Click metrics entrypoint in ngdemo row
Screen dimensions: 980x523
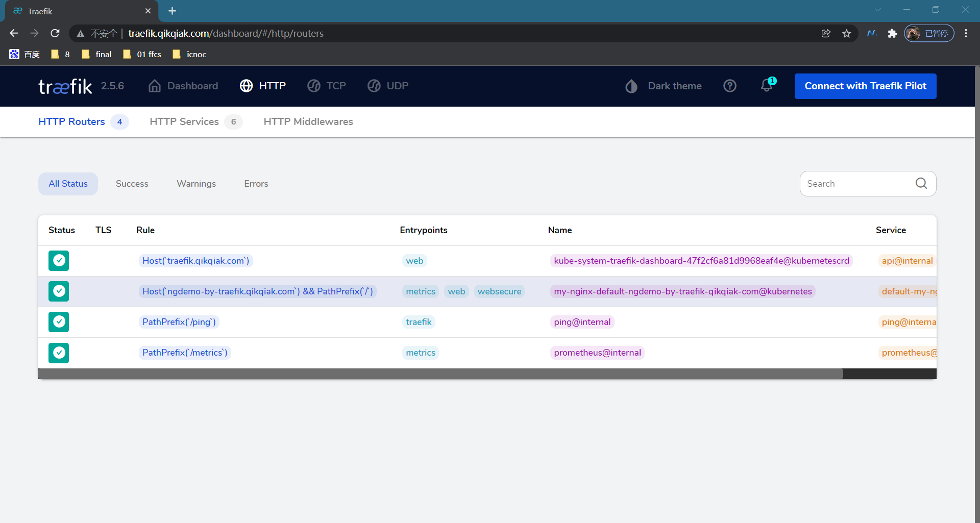(421, 291)
